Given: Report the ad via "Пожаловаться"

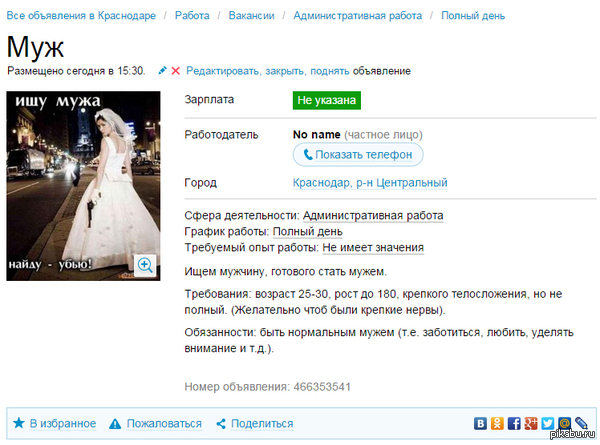Looking at the screenshot, I should point(154,423).
